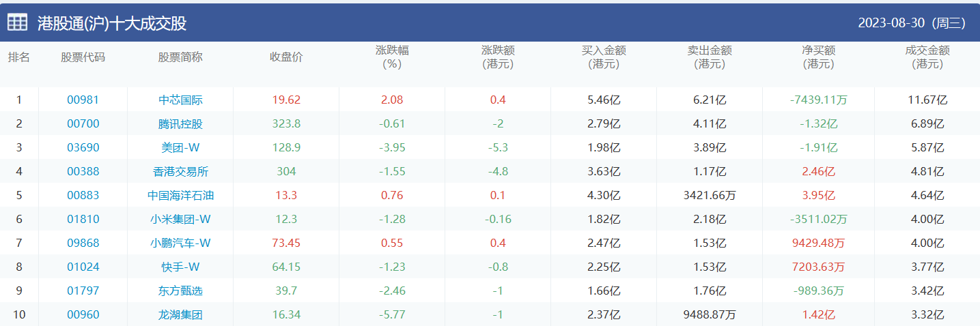Open the 小米集团-W link

point(180,219)
